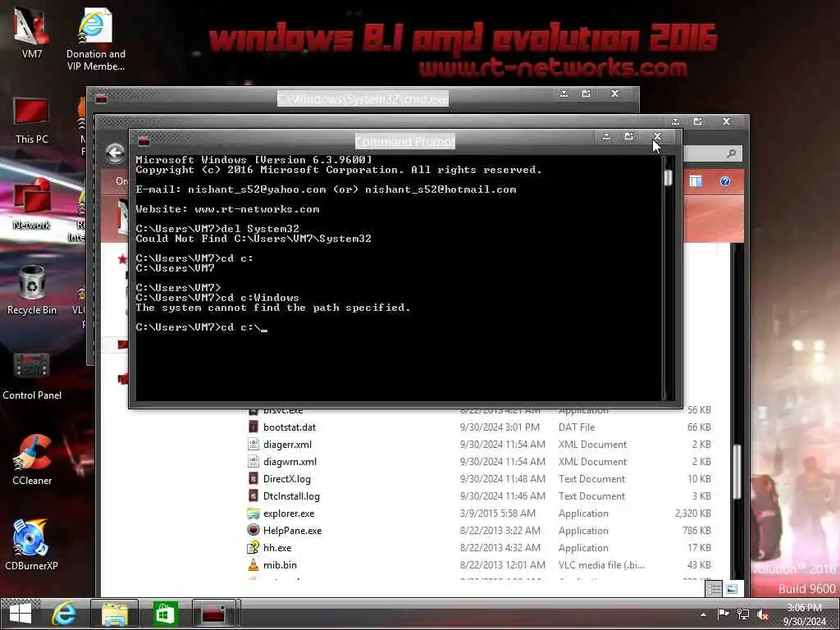840x630 pixels.
Task: Select HelpPane.exe in file list
Action: point(293,531)
